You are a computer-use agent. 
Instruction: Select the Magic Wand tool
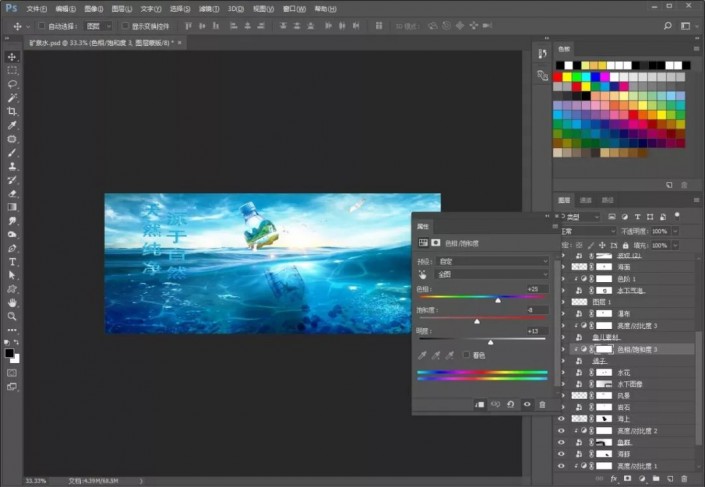point(12,98)
